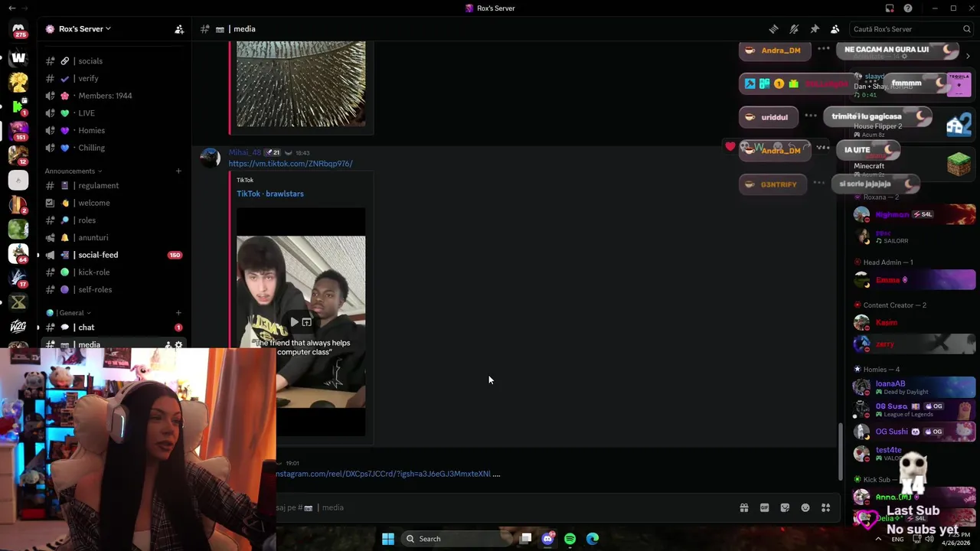Create channel in Announcements category

click(x=178, y=171)
